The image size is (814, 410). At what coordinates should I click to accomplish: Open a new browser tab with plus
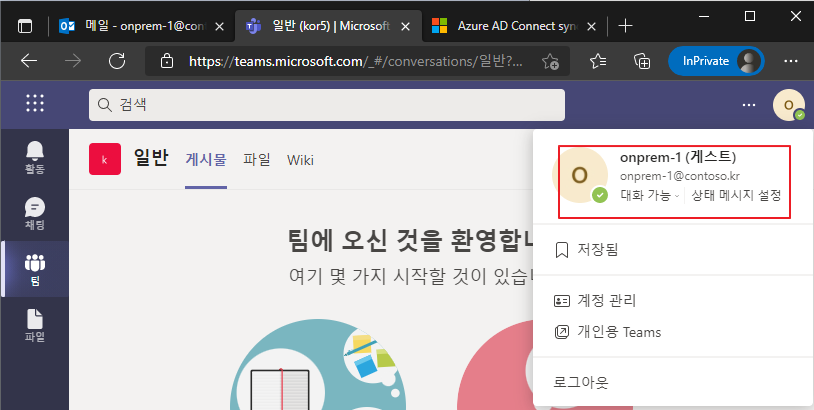626,26
